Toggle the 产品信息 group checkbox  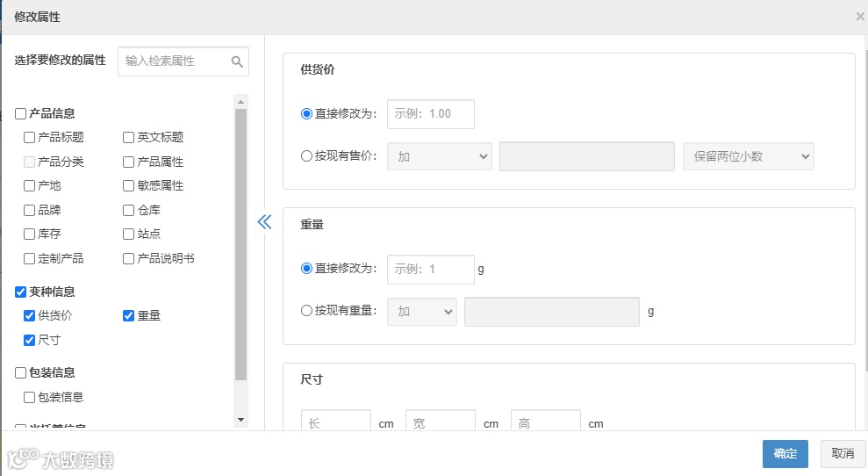click(21, 113)
